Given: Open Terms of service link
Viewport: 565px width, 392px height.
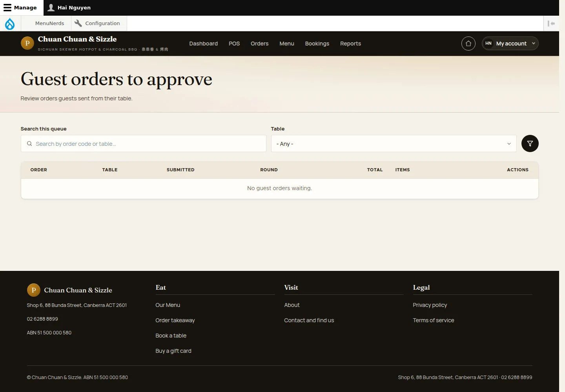Looking at the screenshot, I should tap(433, 320).
